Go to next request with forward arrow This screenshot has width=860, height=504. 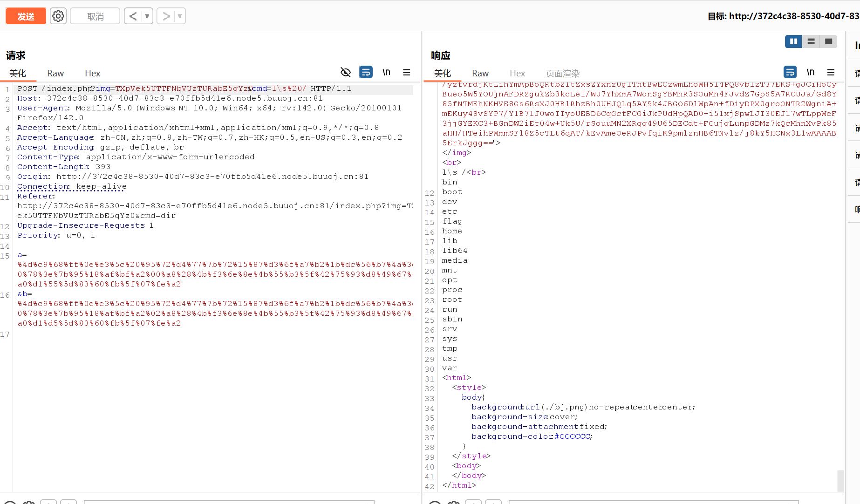(165, 16)
